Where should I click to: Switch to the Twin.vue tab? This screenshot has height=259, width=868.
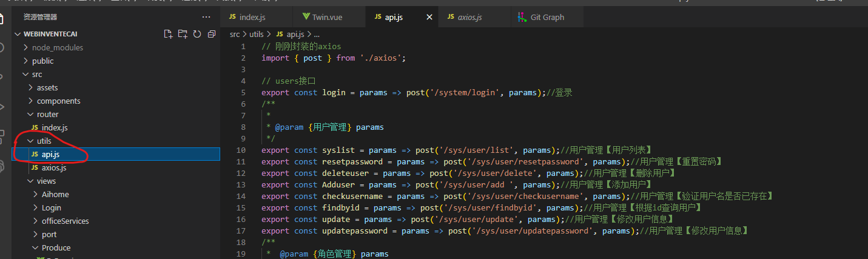[x=328, y=17]
